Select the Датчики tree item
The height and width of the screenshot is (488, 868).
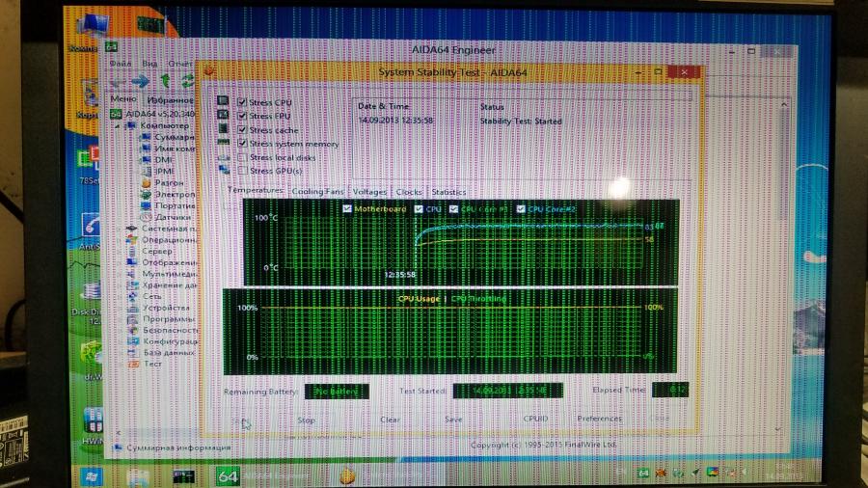pos(167,217)
